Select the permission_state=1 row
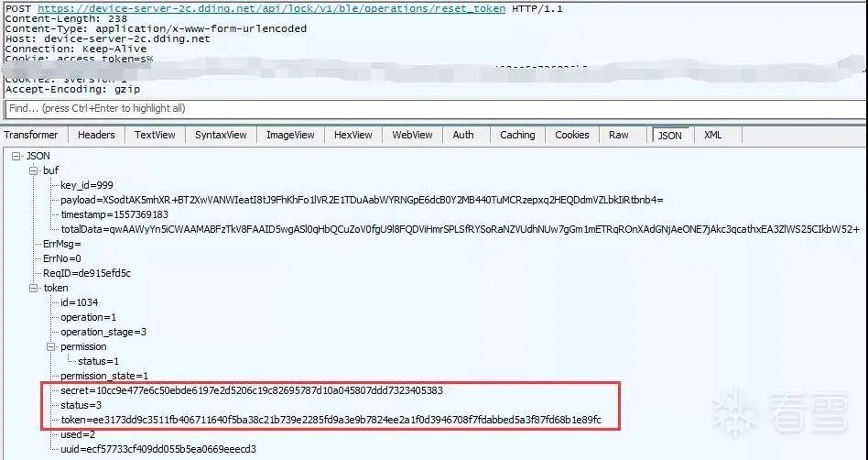The height and width of the screenshot is (460, 868). (104, 377)
